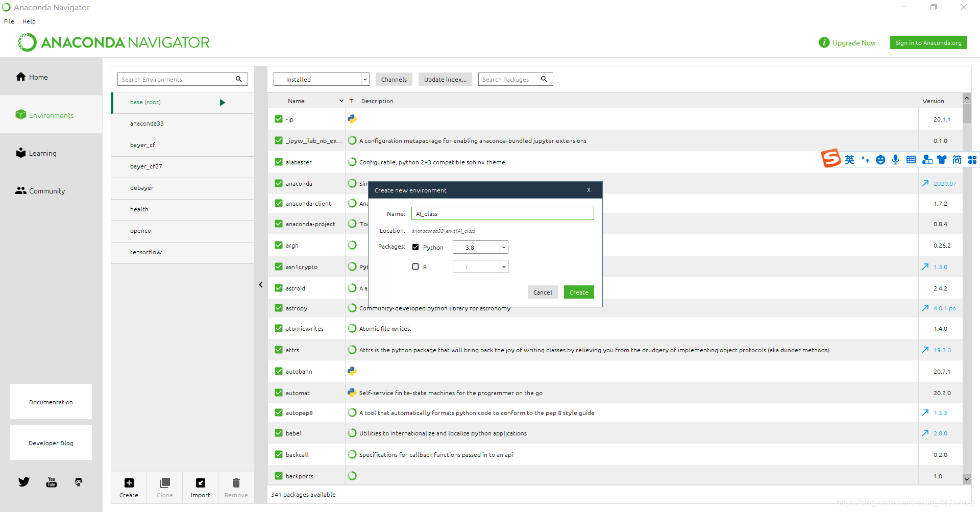980x512 pixels.
Task: Open the Help menu
Action: pos(29,21)
